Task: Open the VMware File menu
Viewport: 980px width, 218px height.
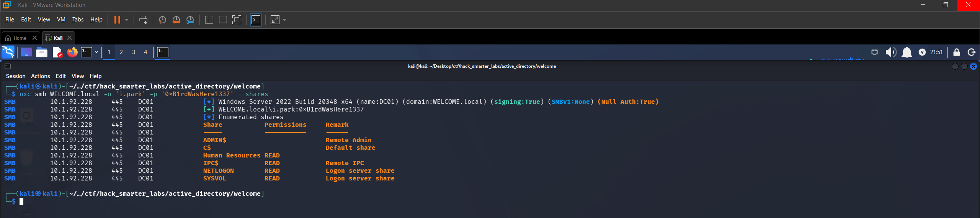Action: pyautogui.click(x=10, y=20)
